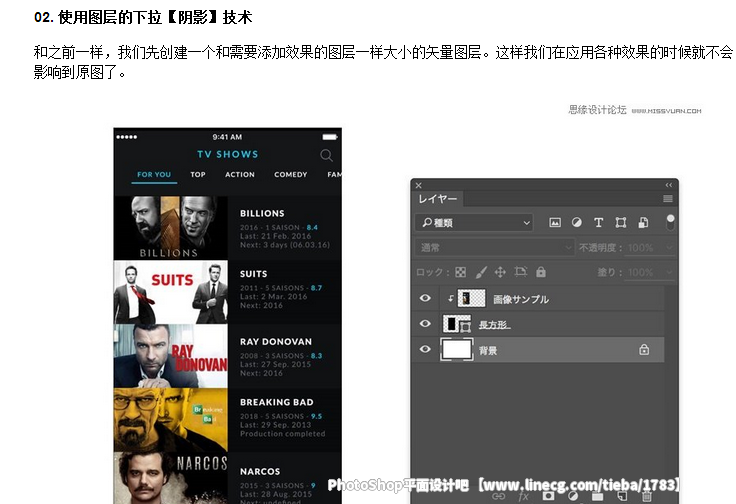The height and width of the screenshot is (504, 736).
Task: Click the RAY DONOVAN show title
Action: pos(276,342)
